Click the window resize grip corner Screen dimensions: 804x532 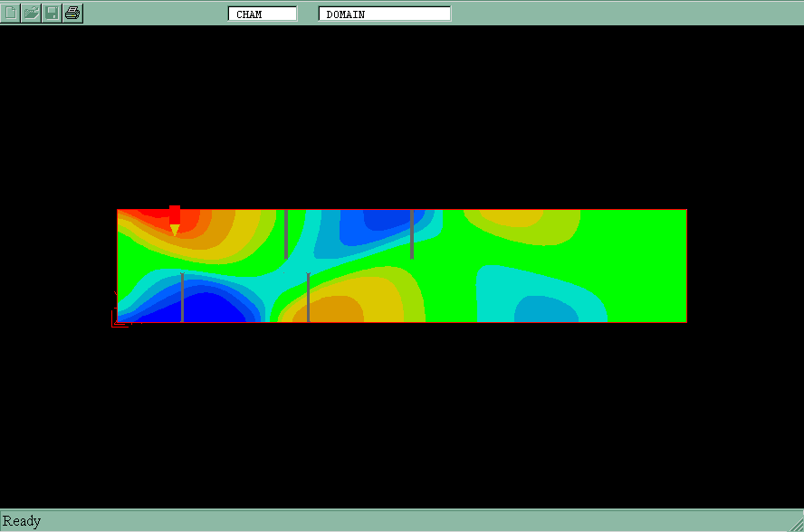[x=796, y=524]
